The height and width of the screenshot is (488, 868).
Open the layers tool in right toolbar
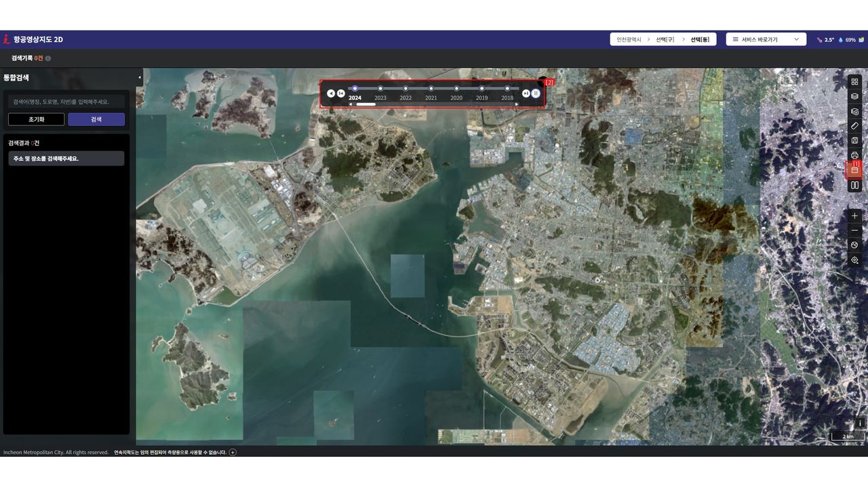[854, 96]
